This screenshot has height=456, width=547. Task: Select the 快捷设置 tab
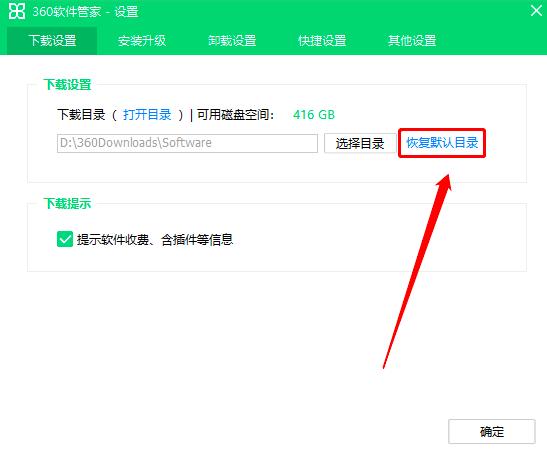click(x=322, y=41)
